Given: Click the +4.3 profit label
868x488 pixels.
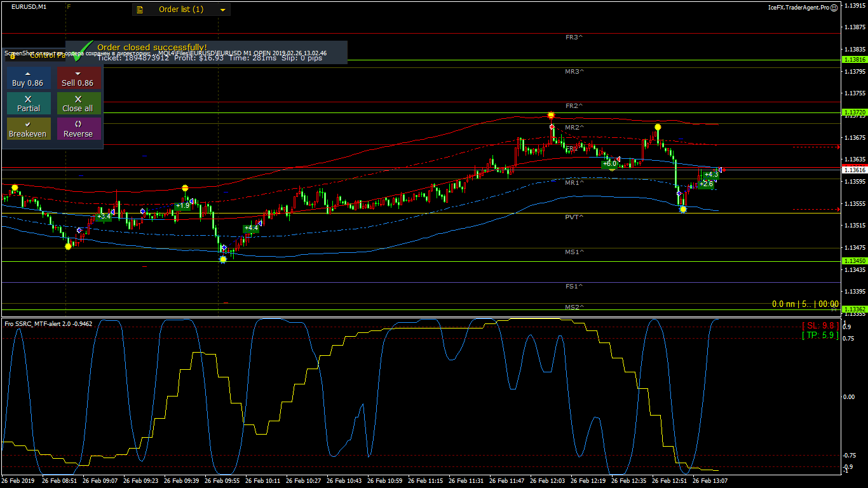Looking at the screenshot, I should coord(711,175).
